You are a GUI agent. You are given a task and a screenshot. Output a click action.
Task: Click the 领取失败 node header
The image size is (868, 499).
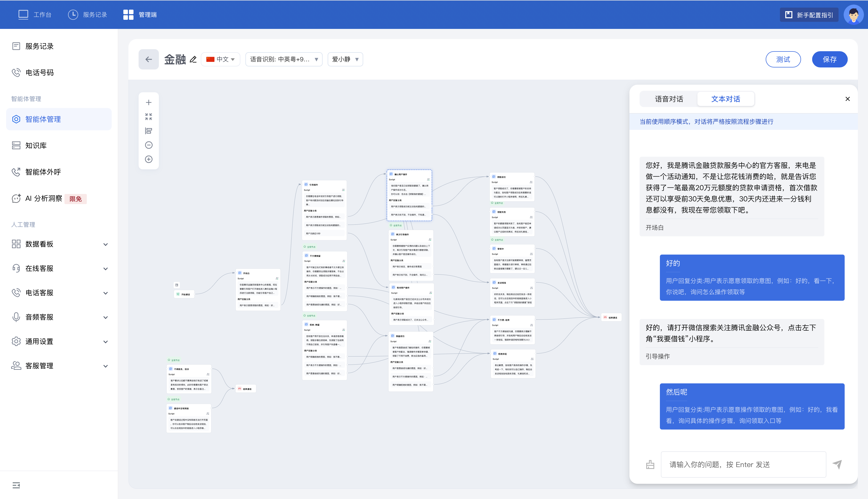coord(512,212)
